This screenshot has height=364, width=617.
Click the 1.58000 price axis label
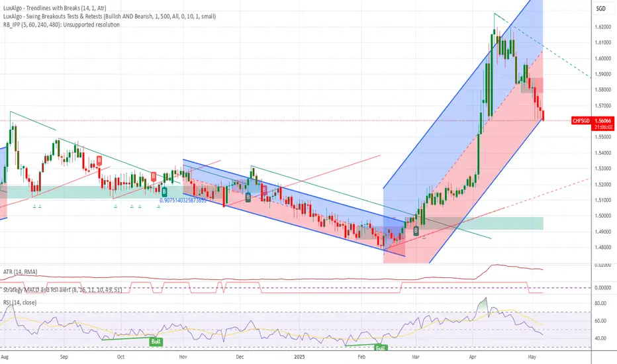[603, 90]
